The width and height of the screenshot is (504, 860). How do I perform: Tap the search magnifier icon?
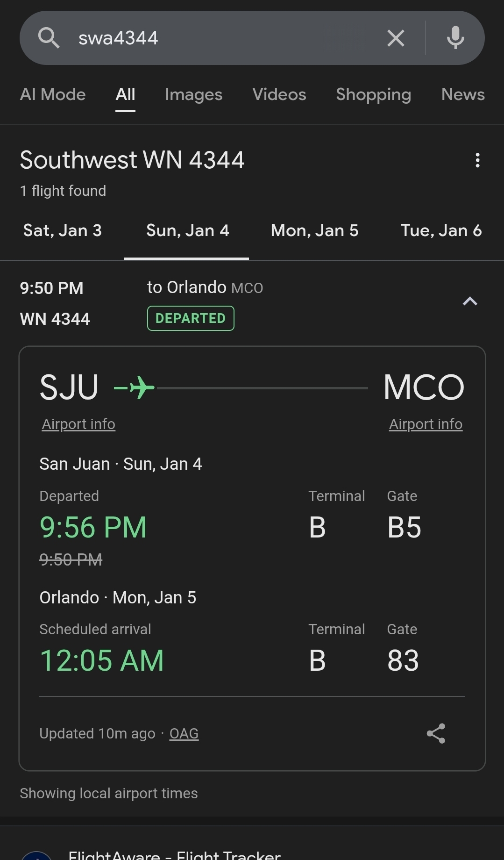pyautogui.click(x=49, y=38)
